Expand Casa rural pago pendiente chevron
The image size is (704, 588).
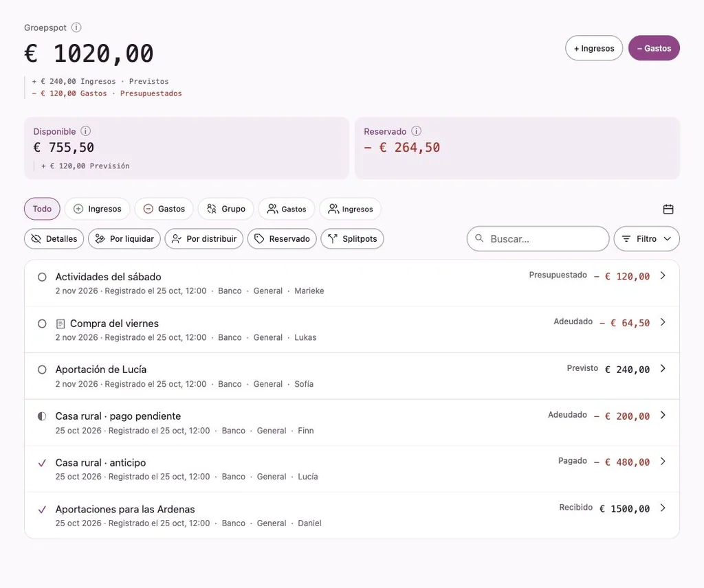pos(663,415)
